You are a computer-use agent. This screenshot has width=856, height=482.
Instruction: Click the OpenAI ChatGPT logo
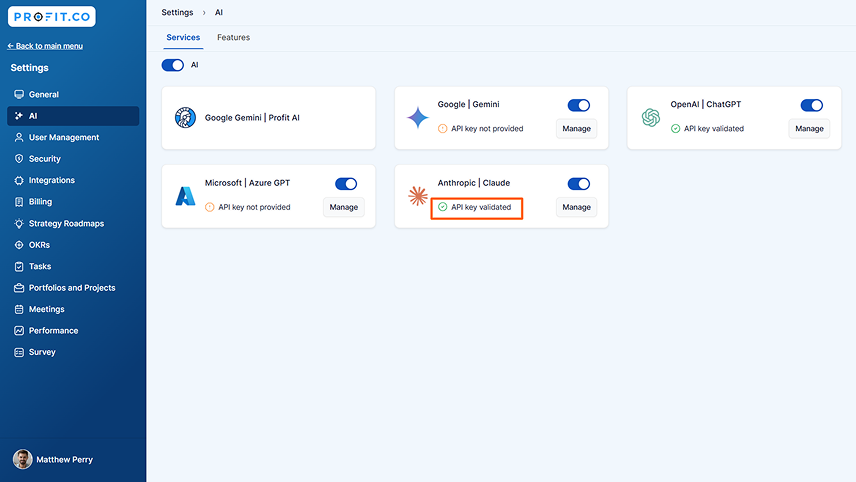click(x=651, y=117)
